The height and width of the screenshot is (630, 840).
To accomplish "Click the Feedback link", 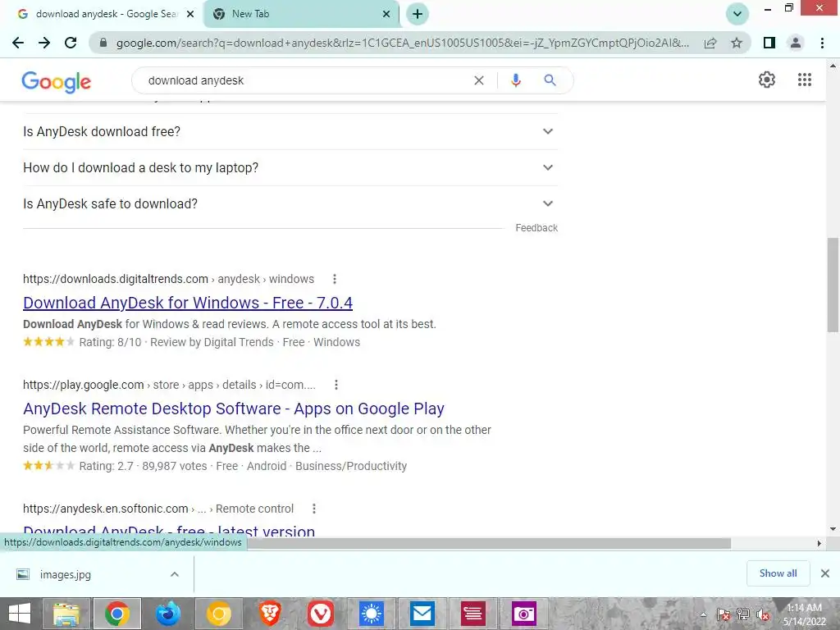I will pyautogui.click(x=536, y=228).
